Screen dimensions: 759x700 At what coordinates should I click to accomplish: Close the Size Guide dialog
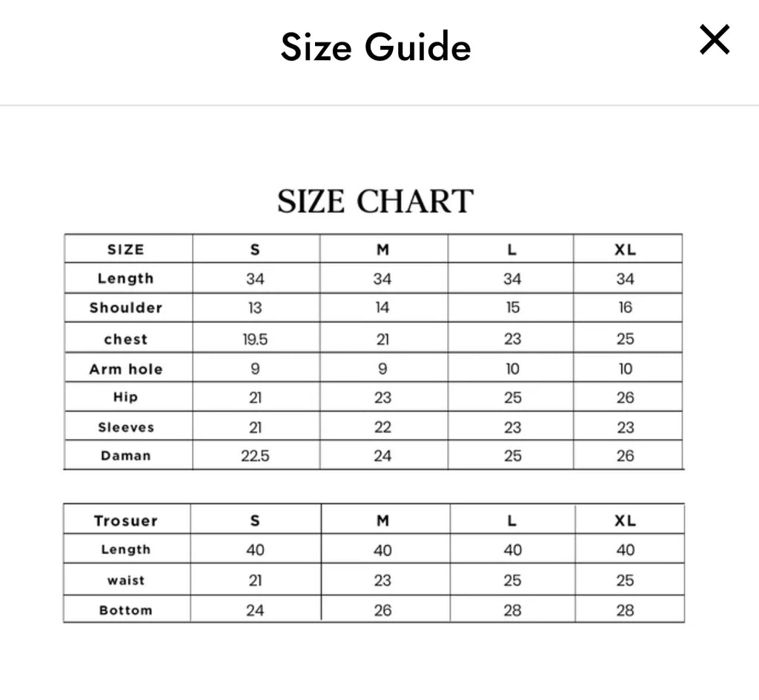[715, 40]
